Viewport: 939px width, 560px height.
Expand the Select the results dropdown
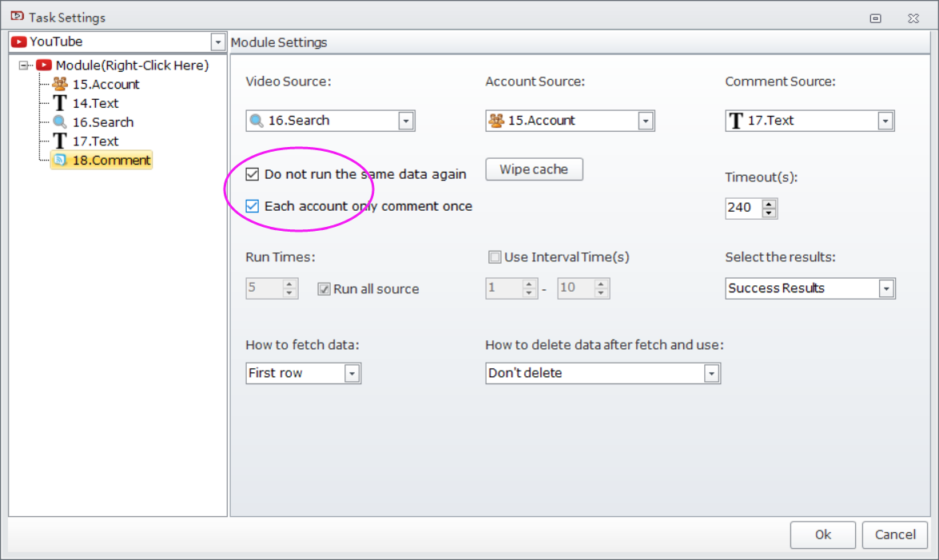[x=885, y=288]
